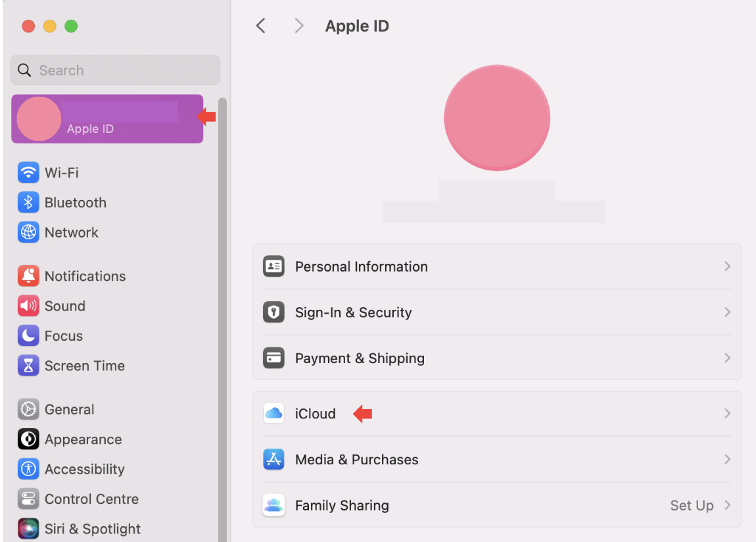Open the Wi-Fi settings icon
The height and width of the screenshot is (542, 756).
28,172
